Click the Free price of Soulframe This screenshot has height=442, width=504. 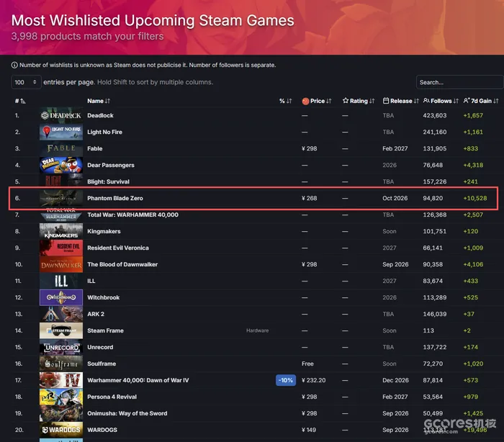tap(307, 364)
